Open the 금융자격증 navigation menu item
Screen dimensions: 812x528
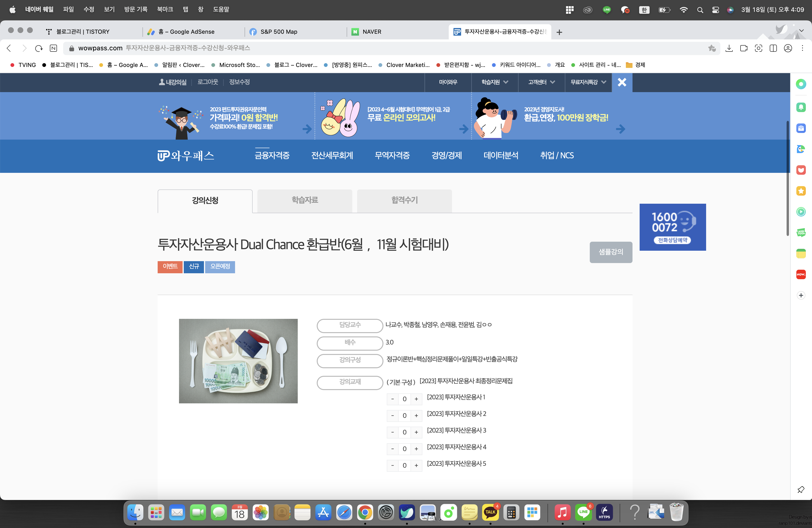(x=272, y=156)
